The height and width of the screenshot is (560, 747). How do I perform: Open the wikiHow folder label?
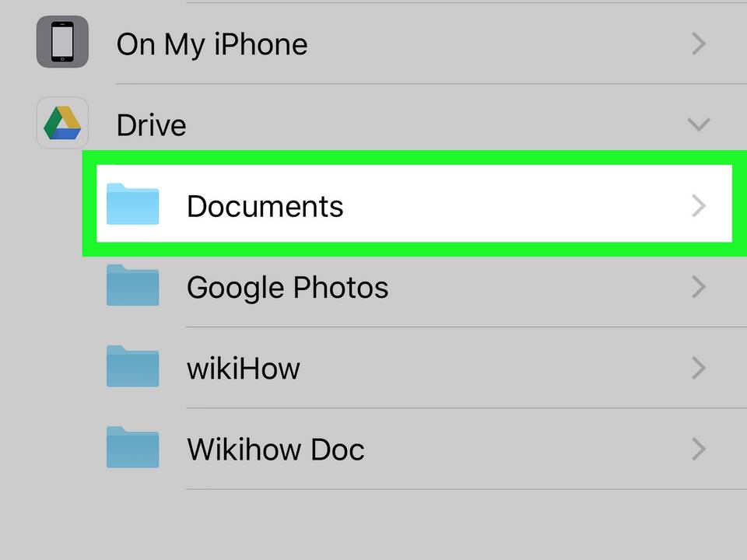[x=244, y=368]
